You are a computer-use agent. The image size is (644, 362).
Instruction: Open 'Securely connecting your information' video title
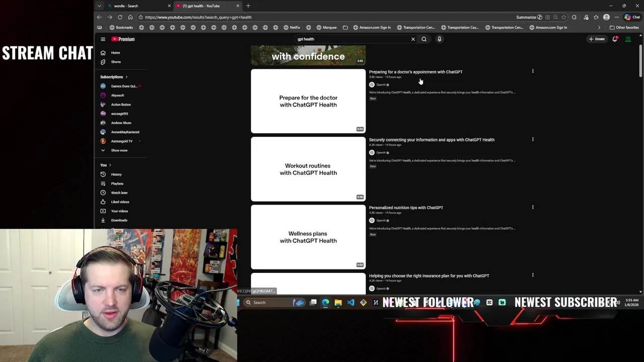pos(432,140)
